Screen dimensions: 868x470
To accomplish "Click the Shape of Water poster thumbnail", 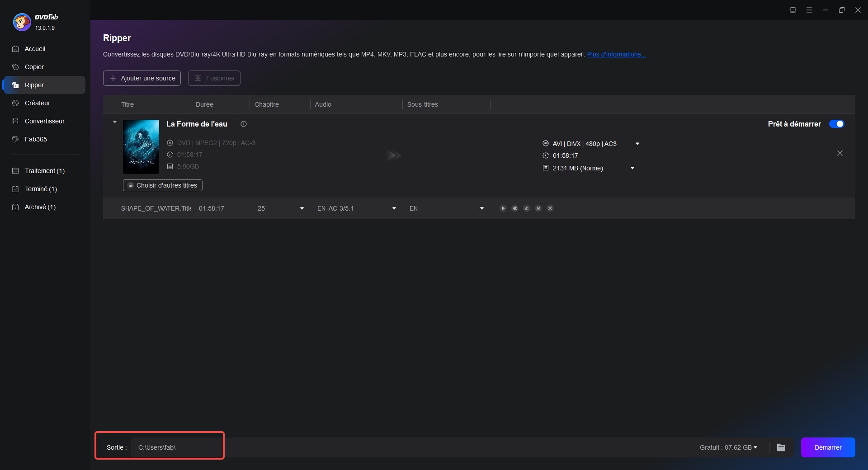I will click(141, 147).
